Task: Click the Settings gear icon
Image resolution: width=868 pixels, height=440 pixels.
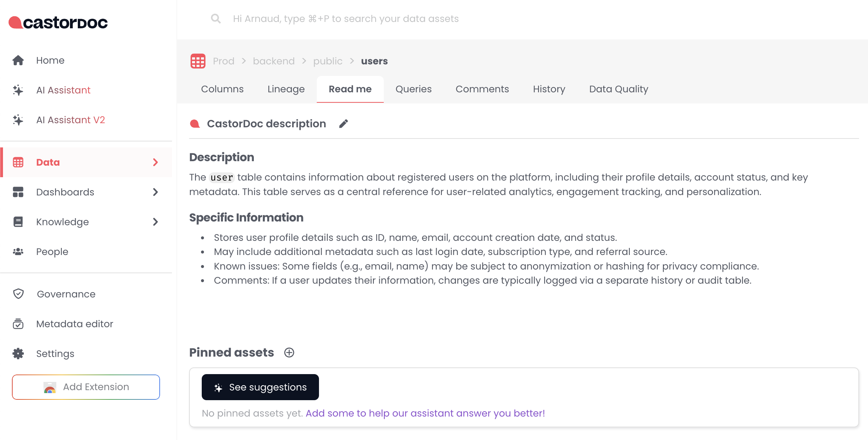Action: point(18,354)
